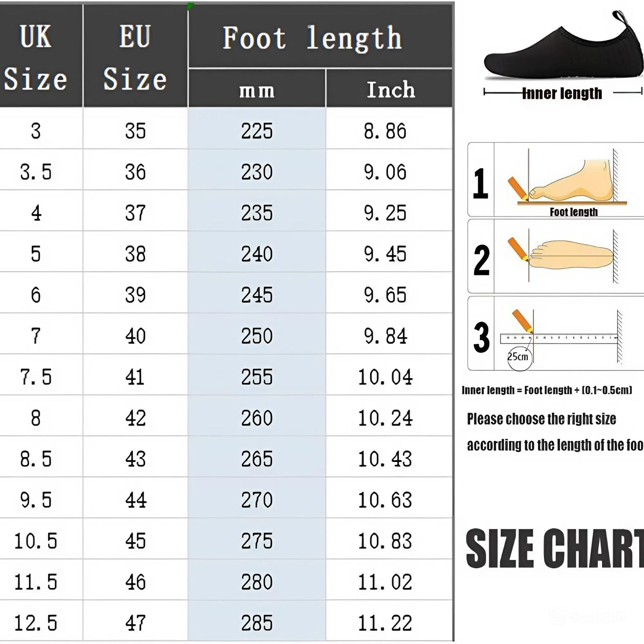Click the pencil in the step 1 illustration
Screen dimensions: 644x644
518,188
